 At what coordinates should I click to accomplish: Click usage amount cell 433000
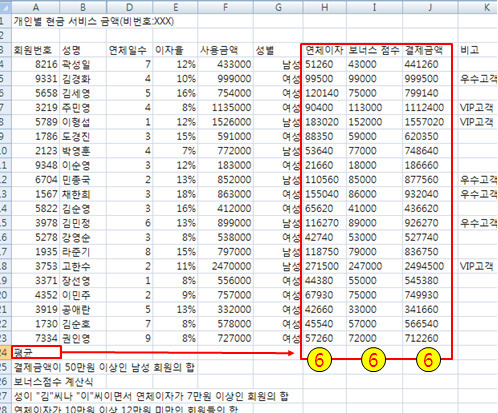pos(225,64)
